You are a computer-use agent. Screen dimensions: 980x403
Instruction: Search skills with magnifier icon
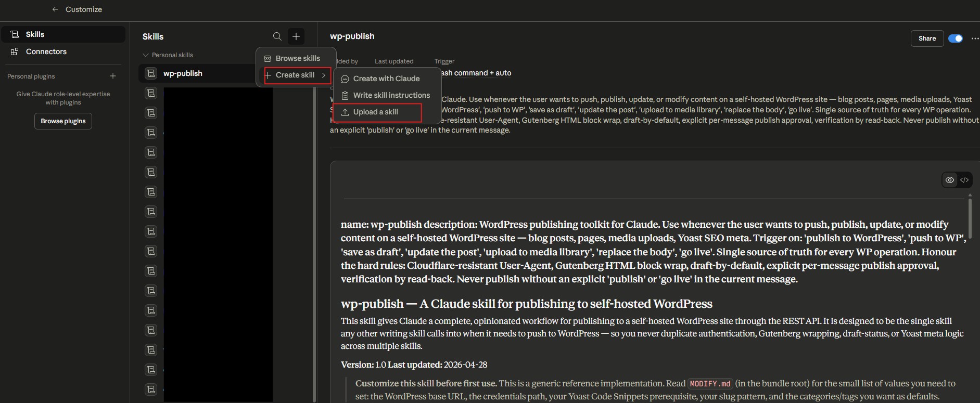click(x=277, y=36)
